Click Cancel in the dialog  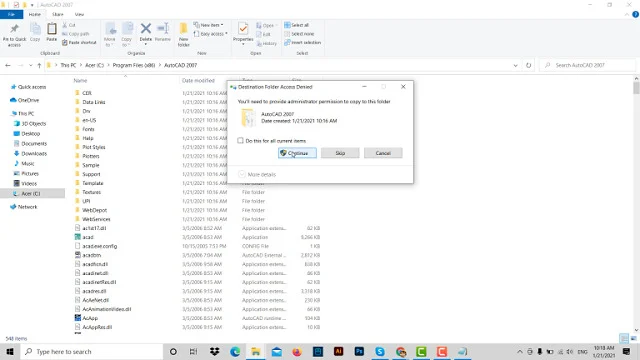383,153
